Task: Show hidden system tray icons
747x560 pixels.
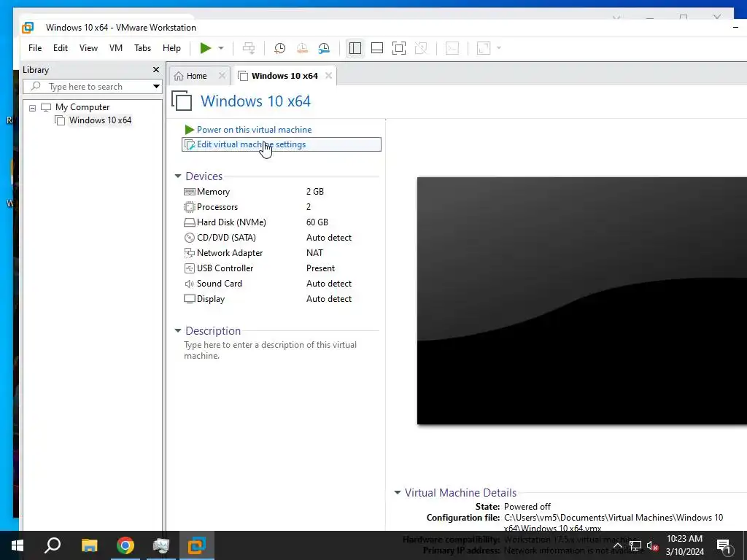Action: [x=617, y=545]
